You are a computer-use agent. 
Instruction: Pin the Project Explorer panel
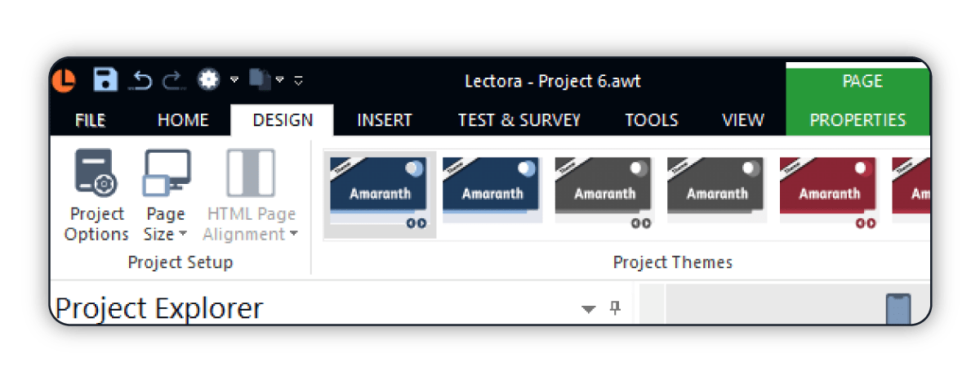pyautogui.click(x=616, y=308)
